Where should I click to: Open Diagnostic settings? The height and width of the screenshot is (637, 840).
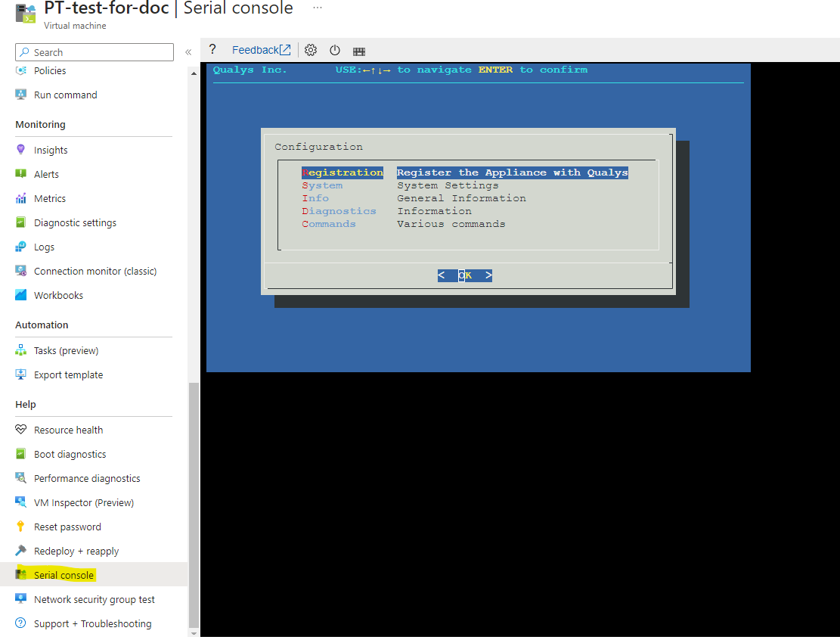[75, 222]
